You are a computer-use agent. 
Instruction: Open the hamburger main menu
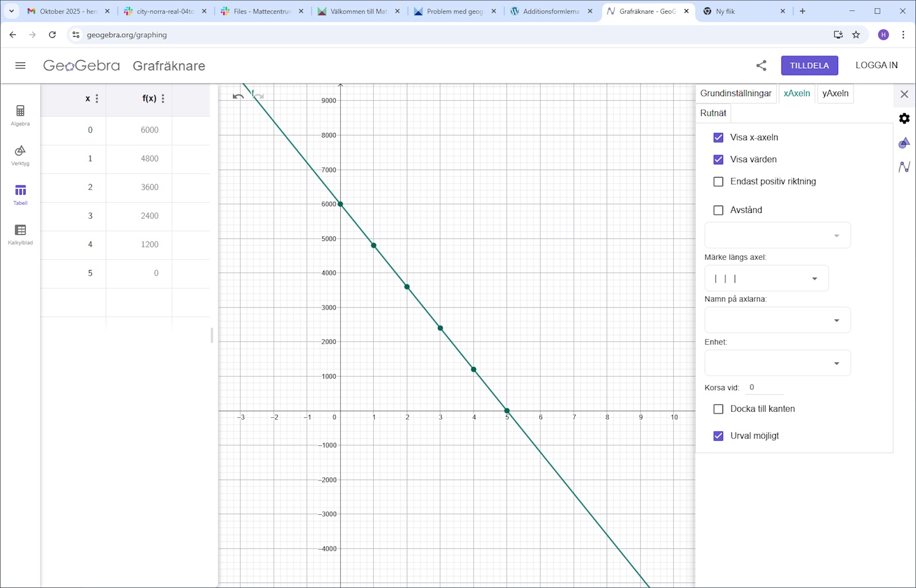20,65
